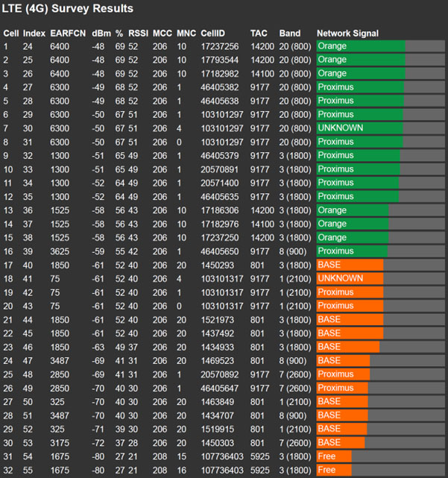
Task: Select CellID 46405379
Action: pos(220,156)
